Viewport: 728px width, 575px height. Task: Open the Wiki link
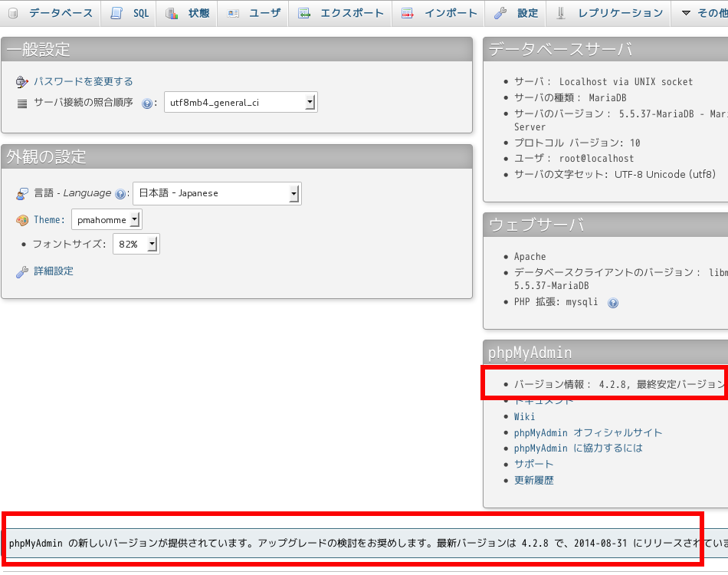[x=524, y=416]
